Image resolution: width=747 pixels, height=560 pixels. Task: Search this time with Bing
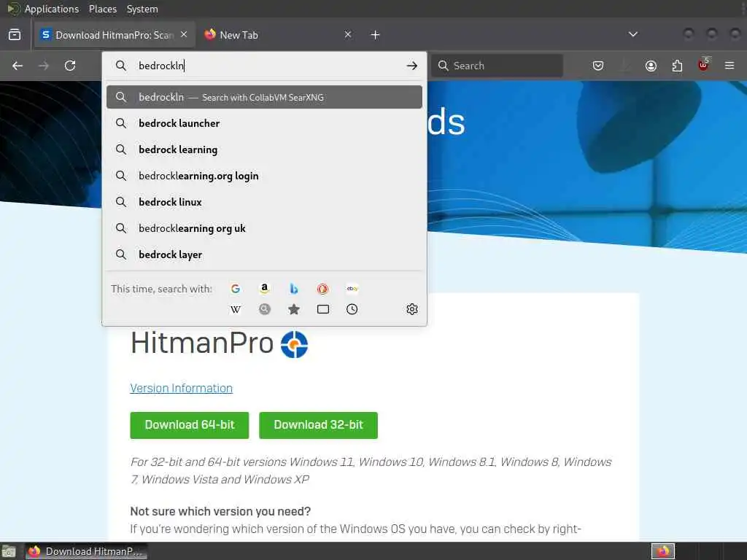pos(294,289)
